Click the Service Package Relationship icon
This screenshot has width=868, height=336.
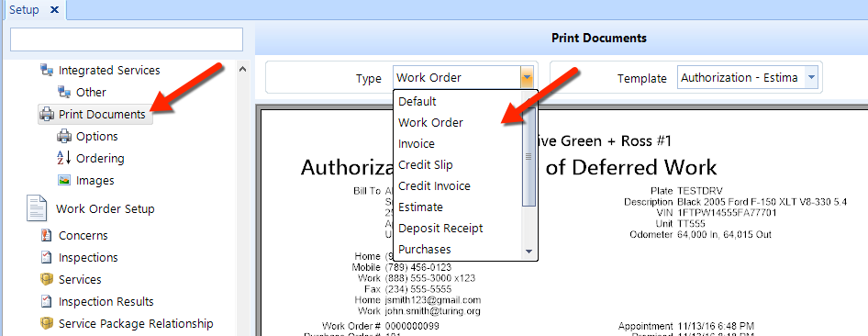pos(47,323)
